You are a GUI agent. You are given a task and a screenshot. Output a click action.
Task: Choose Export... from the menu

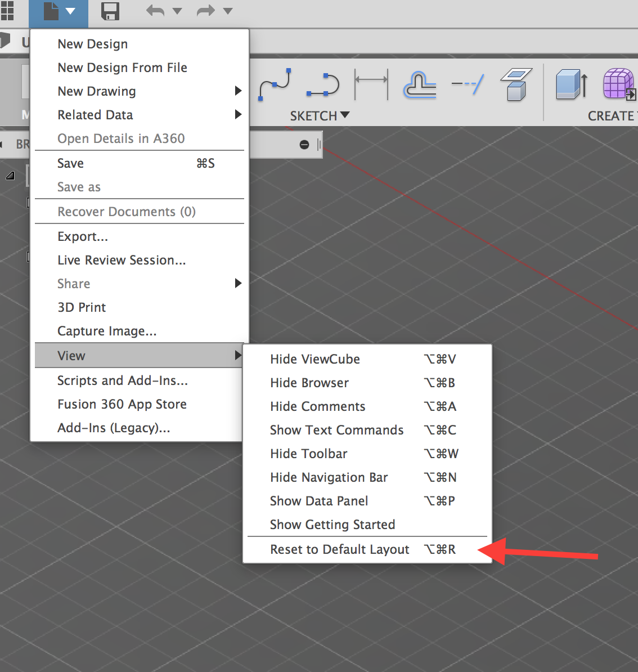[140, 236]
